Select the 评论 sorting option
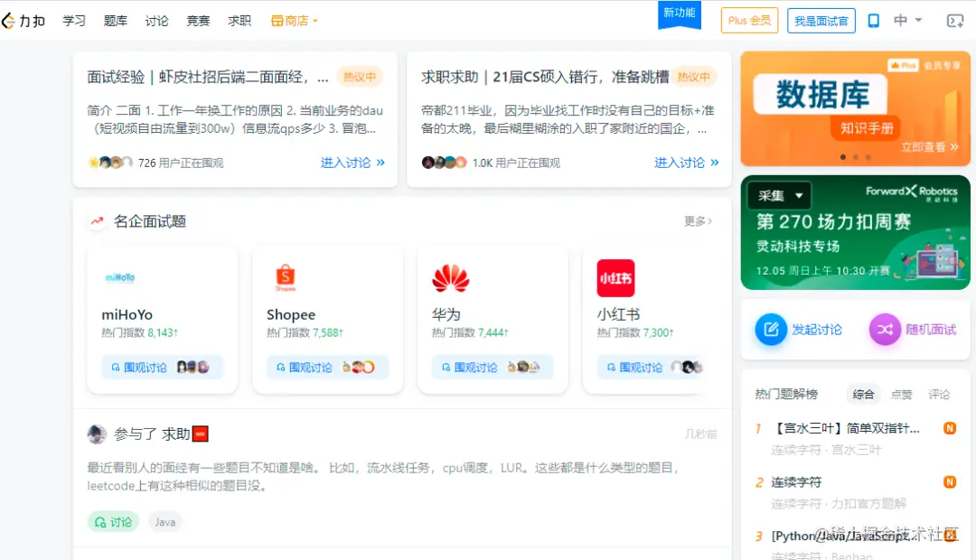Screen dimensions: 976x560 938,394
